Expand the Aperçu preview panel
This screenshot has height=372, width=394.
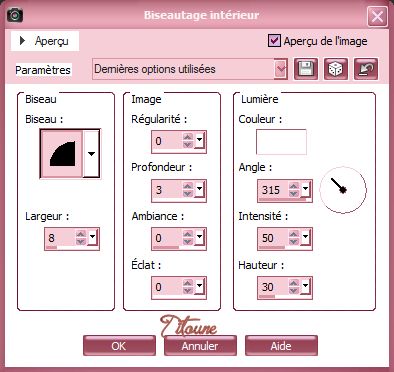pos(45,41)
